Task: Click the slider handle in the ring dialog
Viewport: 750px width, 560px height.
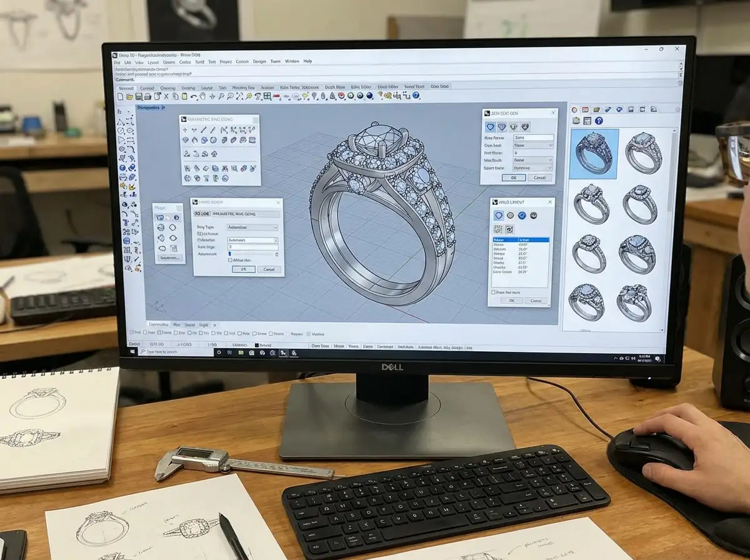Action: pos(229,254)
